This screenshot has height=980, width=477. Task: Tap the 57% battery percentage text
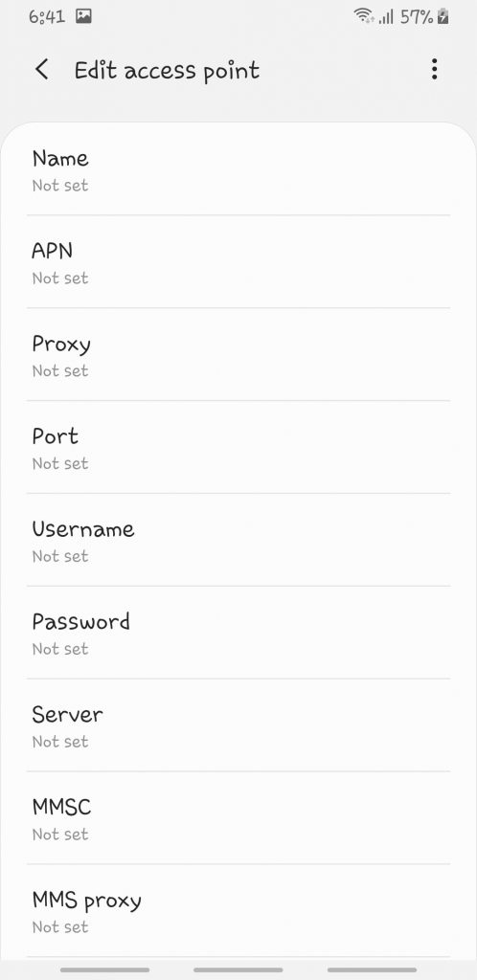417,17
